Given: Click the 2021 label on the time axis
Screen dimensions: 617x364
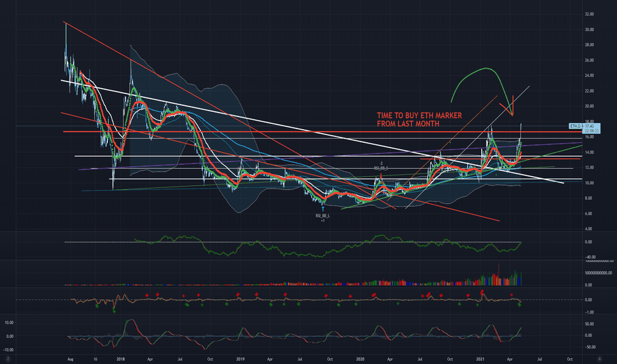Looking at the screenshot, I should click(x=480, y=359).
